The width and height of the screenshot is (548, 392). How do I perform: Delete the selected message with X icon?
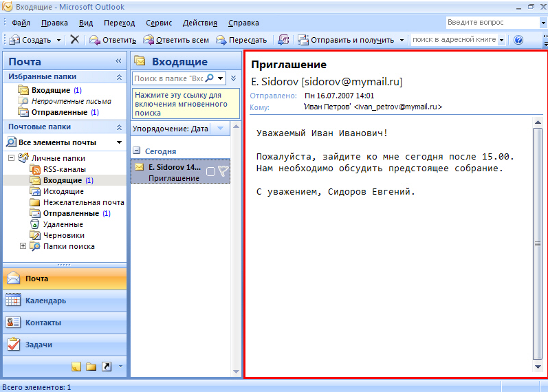(74, 39)
